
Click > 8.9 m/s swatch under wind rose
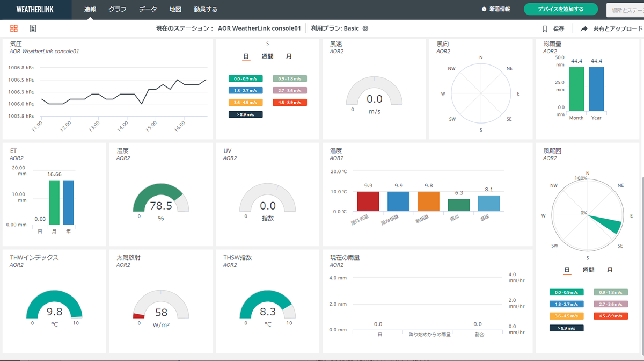567,328
